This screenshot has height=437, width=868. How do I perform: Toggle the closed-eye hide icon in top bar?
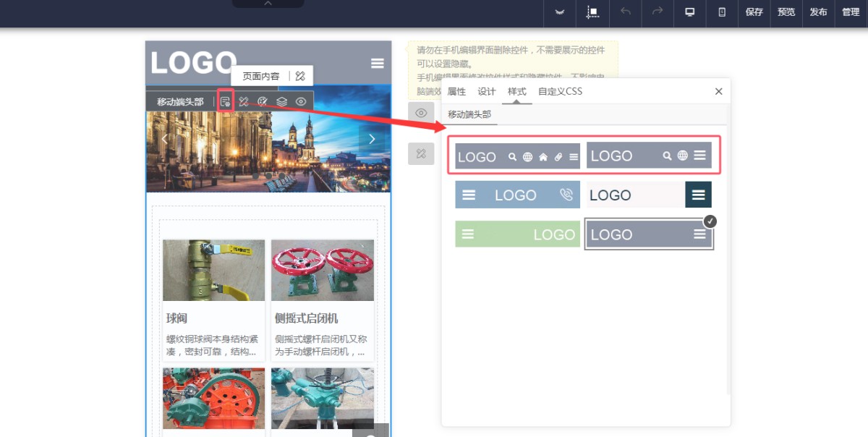tap(559, 12)
